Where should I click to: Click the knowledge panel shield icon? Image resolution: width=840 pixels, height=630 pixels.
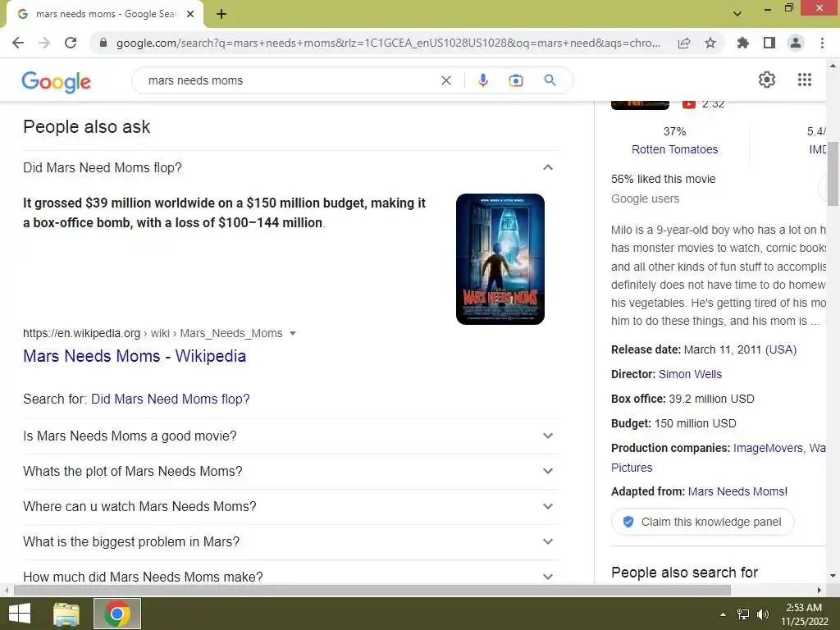point(628,522)
